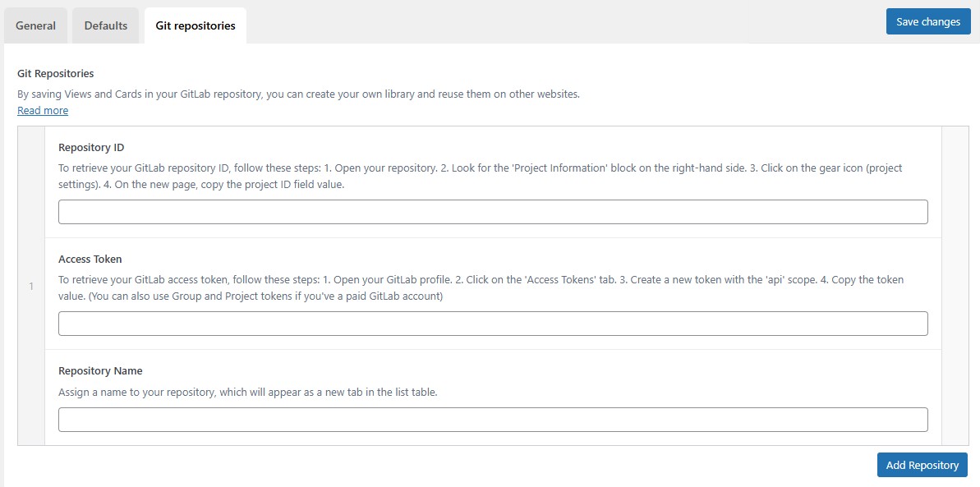Screen dimensions: 980x487
Task: Click the Git Repositories section heading
Action: click(56, 74)
